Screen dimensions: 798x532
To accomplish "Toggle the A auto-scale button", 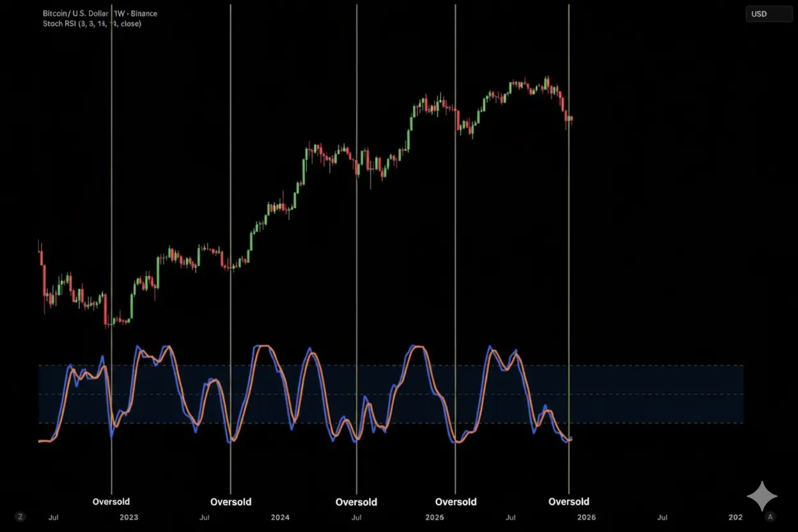I will pos(771,517).
